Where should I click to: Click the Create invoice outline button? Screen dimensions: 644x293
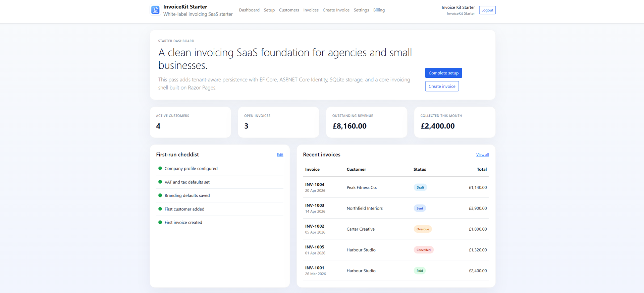[x=442, y=86]
